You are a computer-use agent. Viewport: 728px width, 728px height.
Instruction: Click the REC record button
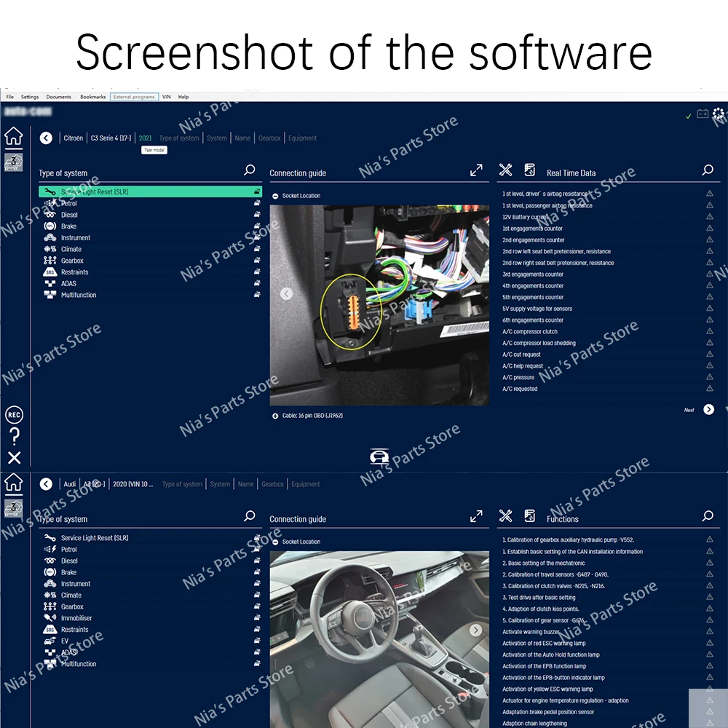click(14, 415)
